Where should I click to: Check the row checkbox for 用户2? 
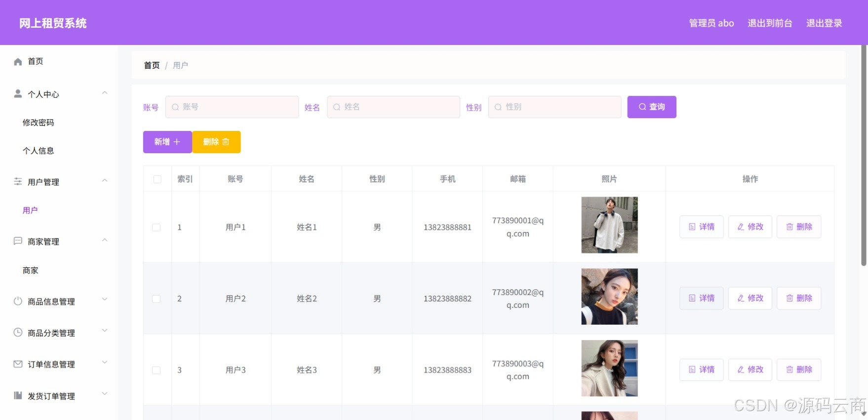pyautogui.click(x=157, y=298)
